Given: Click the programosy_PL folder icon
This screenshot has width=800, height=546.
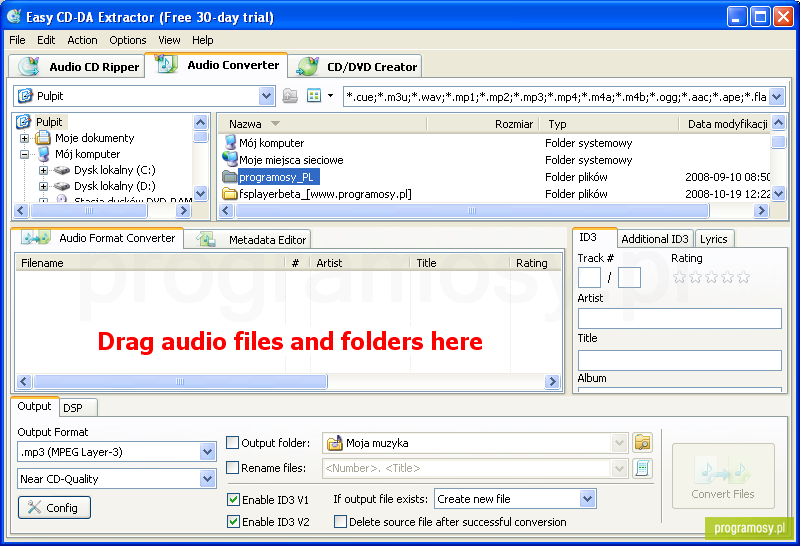Looking at the screenshot, I should (230, 177).
